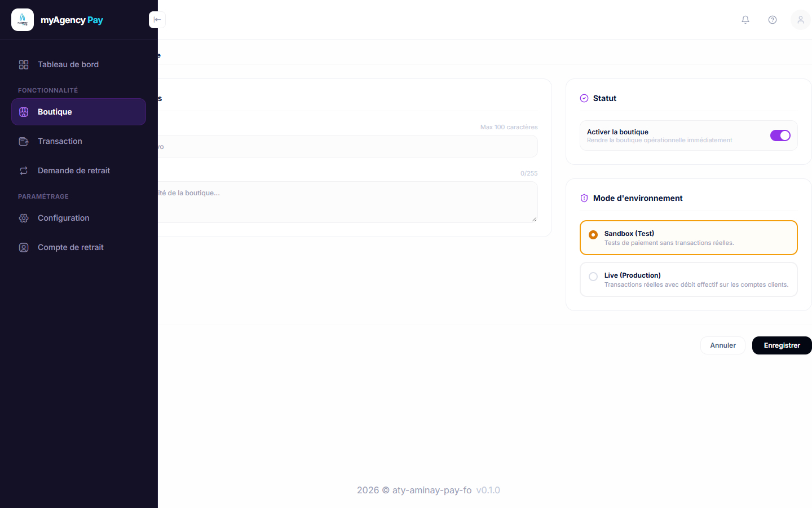Click the Tableau de bord grid icon
This screenshot has width=812, height=508.
[24, 64]
